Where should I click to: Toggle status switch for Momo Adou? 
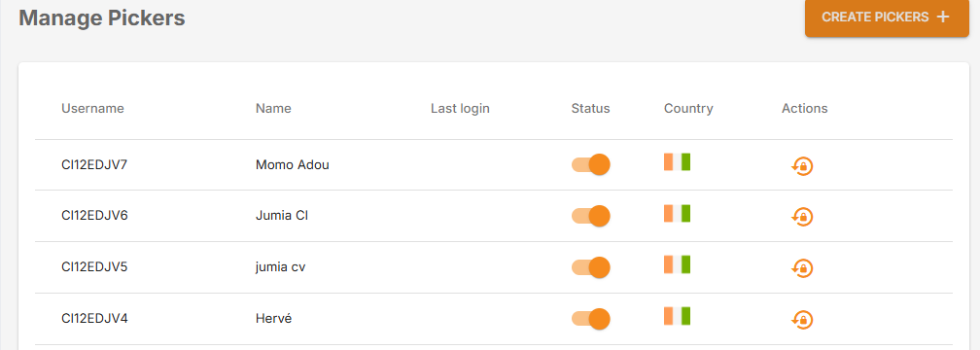point(591,165)
